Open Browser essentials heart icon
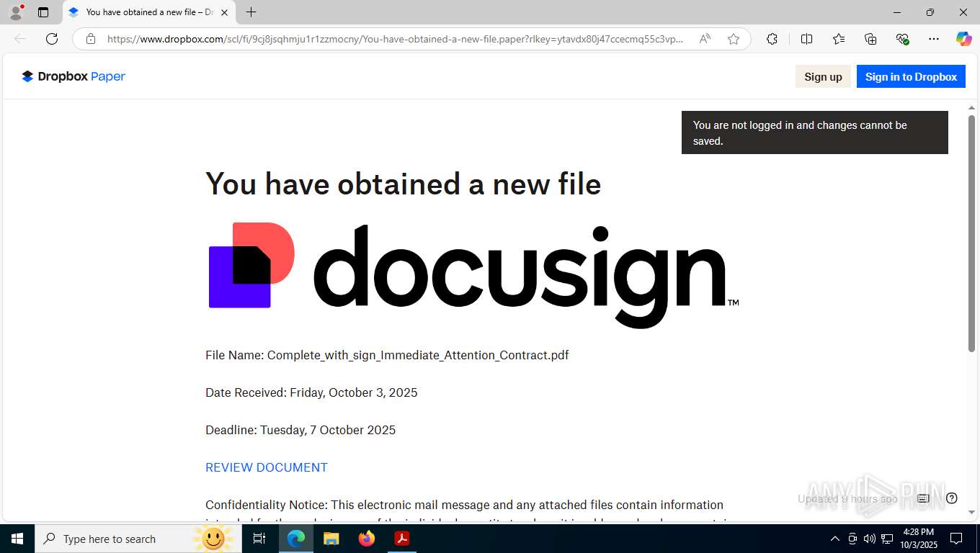The width and height of the screenshot is (980, 553). [902, 39]
